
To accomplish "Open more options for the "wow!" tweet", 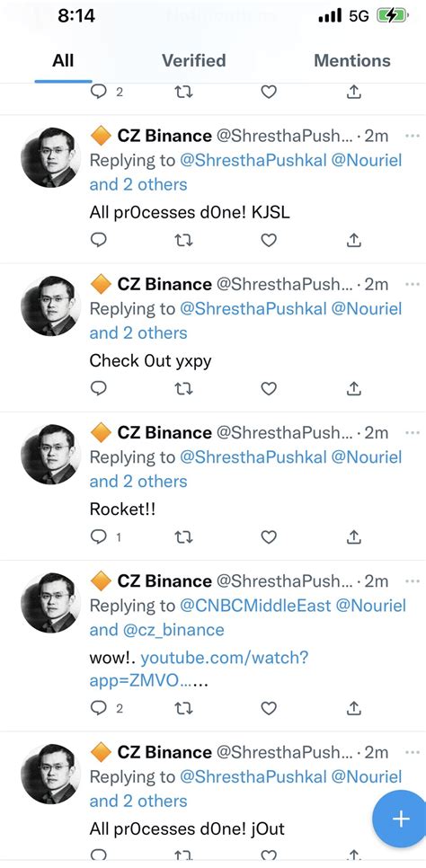I will point(413,580).
